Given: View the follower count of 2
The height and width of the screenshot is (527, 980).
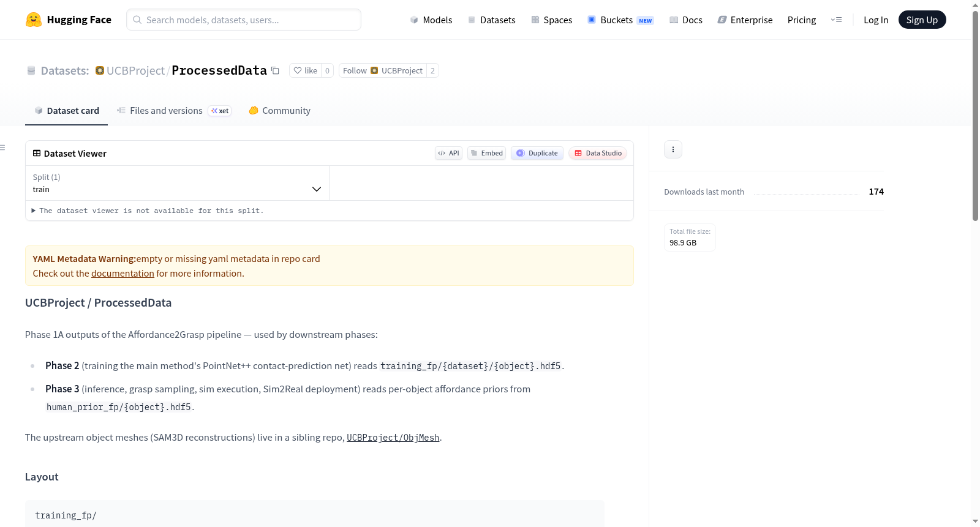Looking at the screenshot, I should pyautogui.click(x=432, y=70).
